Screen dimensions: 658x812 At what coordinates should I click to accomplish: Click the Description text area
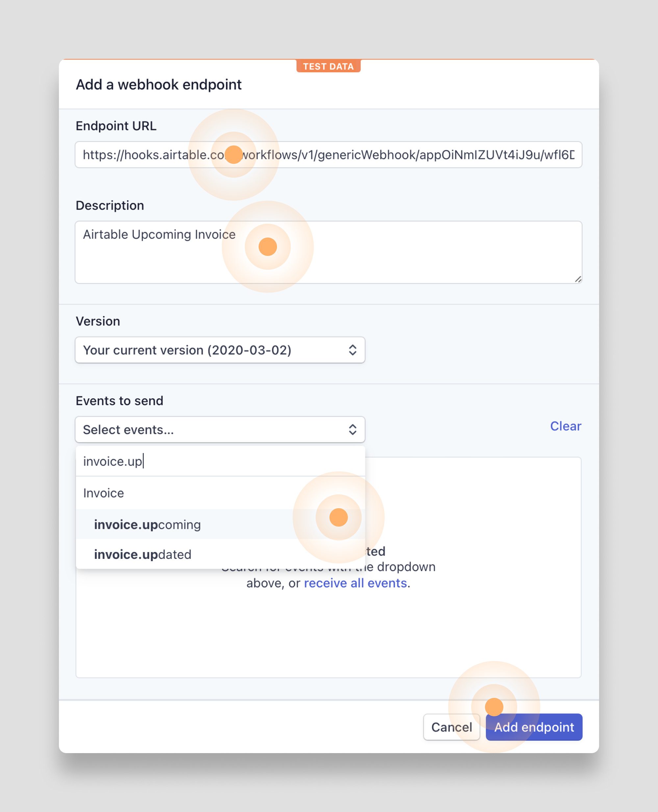click(329, 252)
